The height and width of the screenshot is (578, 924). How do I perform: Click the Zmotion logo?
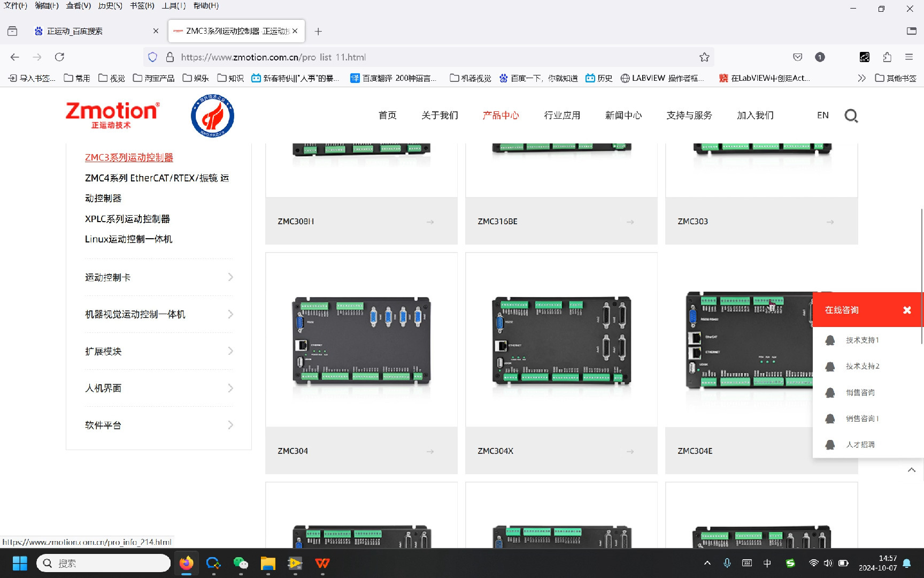tap(112, 115)
